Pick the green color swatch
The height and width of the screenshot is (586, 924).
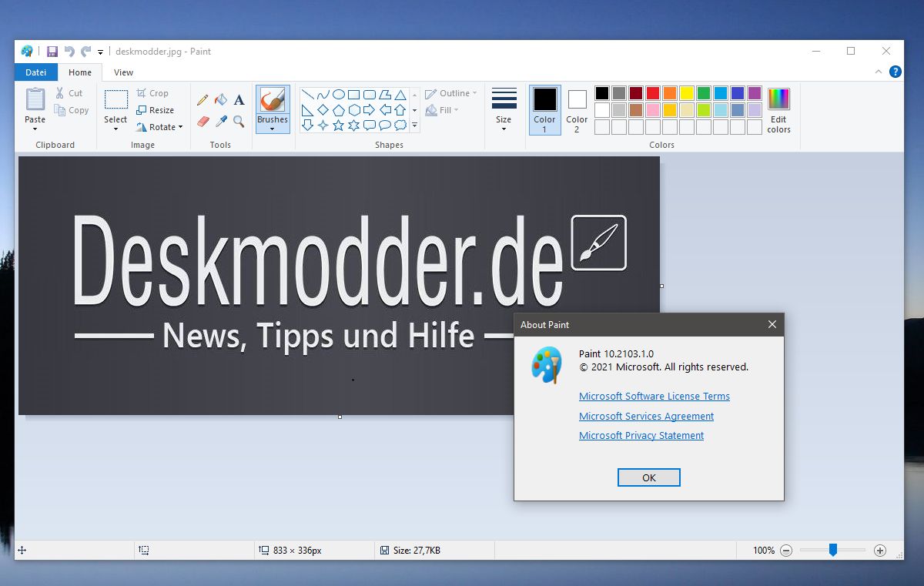point(704,93)
